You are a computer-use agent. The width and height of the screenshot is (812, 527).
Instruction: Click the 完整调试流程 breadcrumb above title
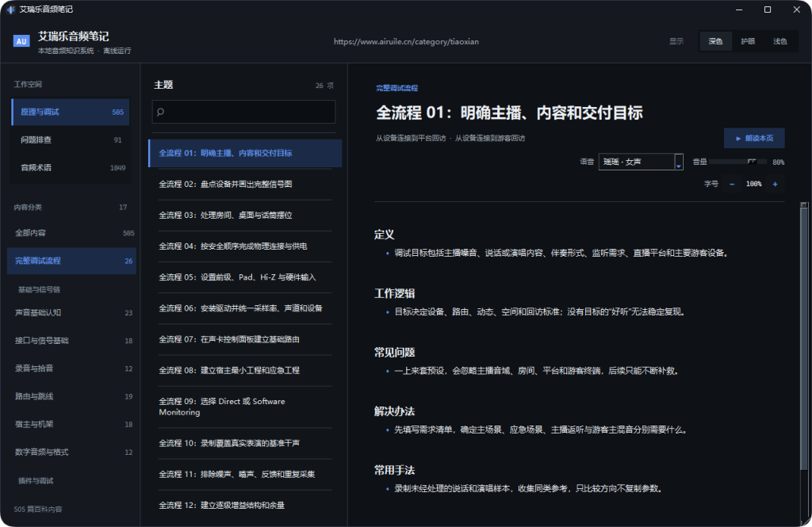click(396, 89)
